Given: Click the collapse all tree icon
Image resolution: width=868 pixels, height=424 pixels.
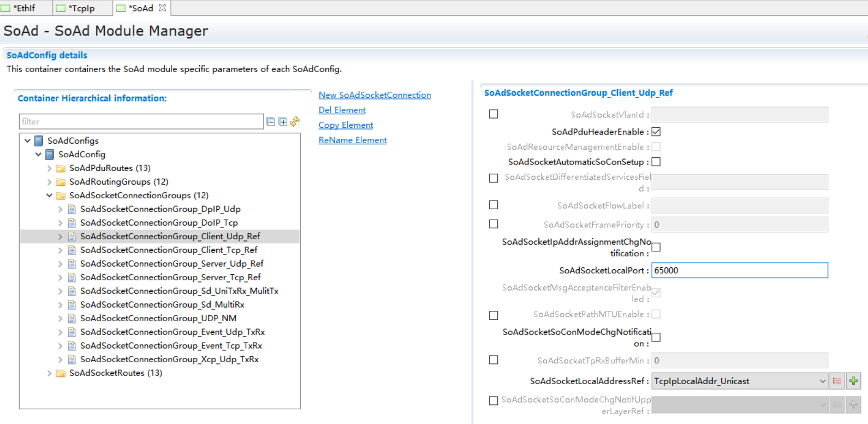Looking at the screenshot, I should tap(271, 121).
